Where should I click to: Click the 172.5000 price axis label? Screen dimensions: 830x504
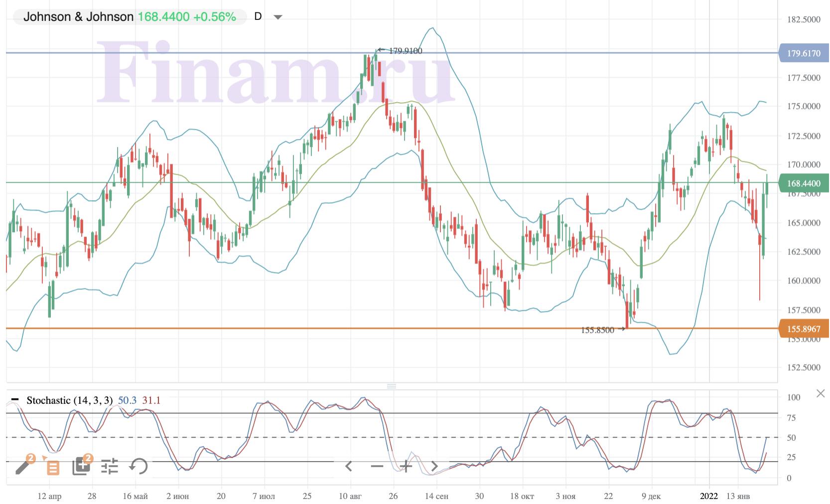tap(804, 136)
